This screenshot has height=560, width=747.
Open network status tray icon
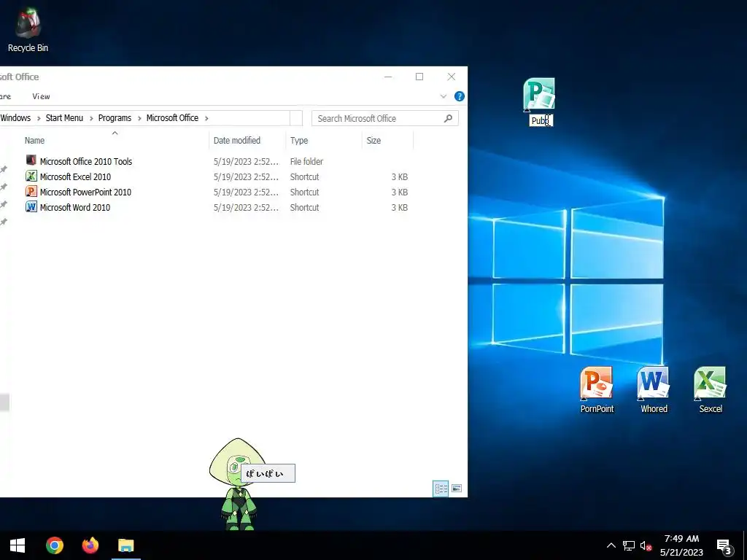[x=629, y=545]
